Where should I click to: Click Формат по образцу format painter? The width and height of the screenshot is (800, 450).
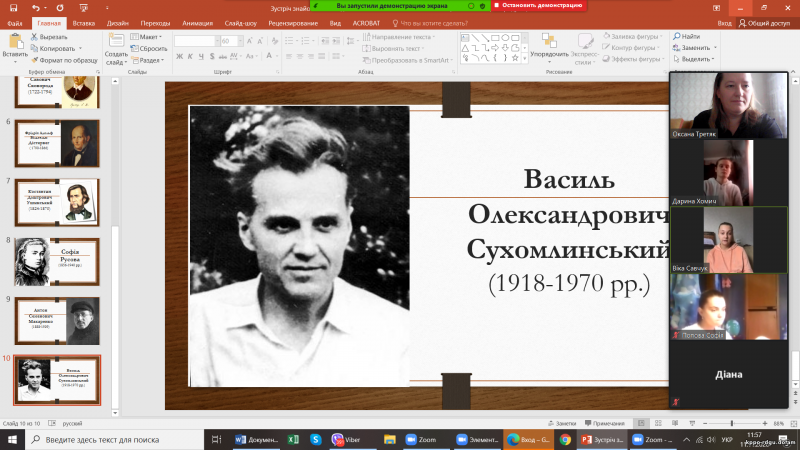pyautogui.click(x=64, y=60)
